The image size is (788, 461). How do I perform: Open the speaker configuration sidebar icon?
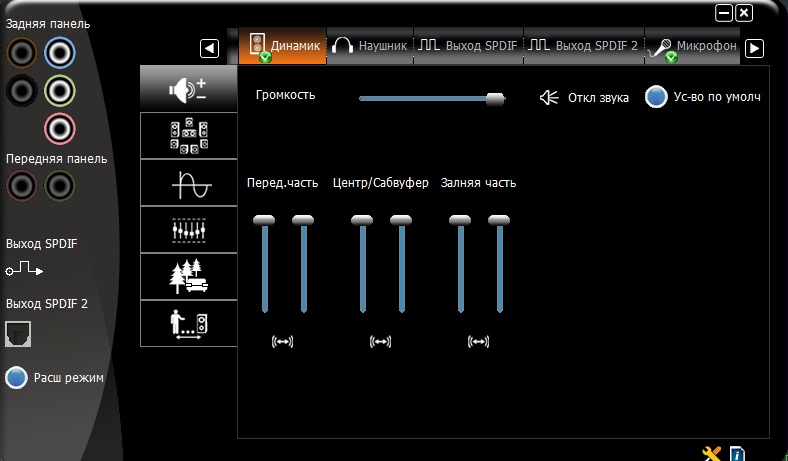[189, 136]
